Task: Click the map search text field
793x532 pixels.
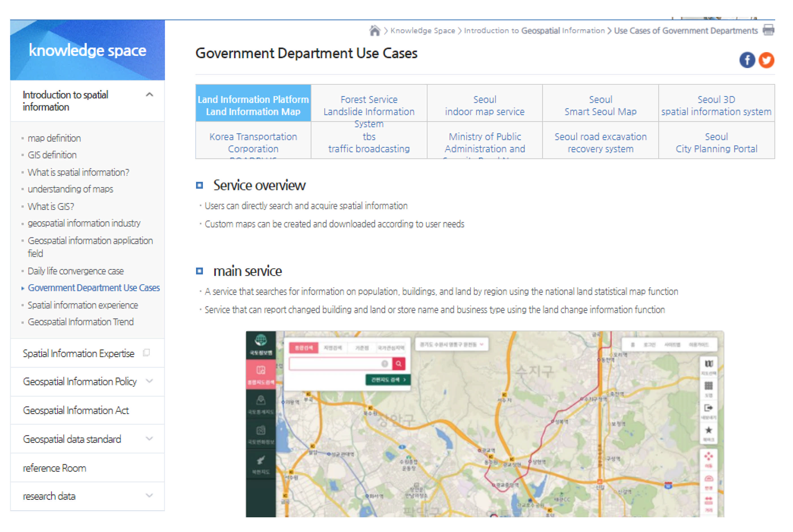Action: click(336, 364)
